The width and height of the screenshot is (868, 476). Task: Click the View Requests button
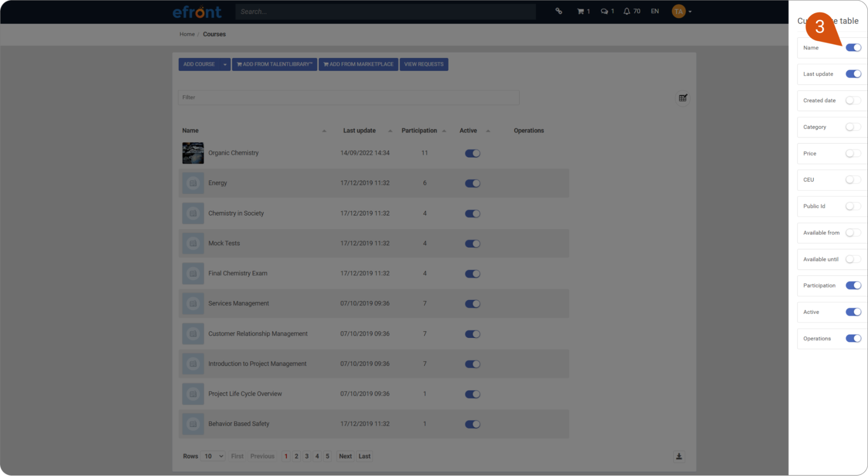tap(424, 64)
